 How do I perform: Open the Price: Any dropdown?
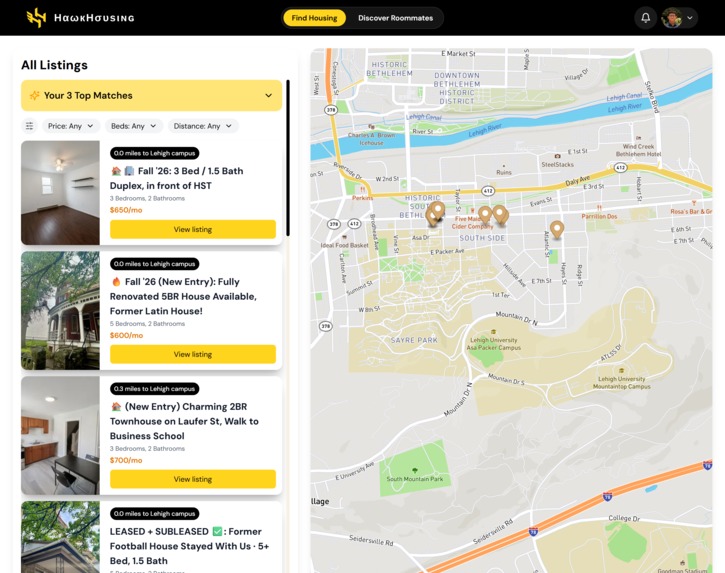click(x=71, y=126)
